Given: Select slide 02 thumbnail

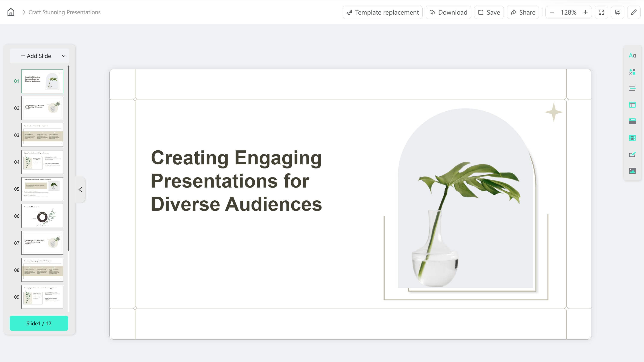Looking at the screenshot, I should (x=42, y=108).
